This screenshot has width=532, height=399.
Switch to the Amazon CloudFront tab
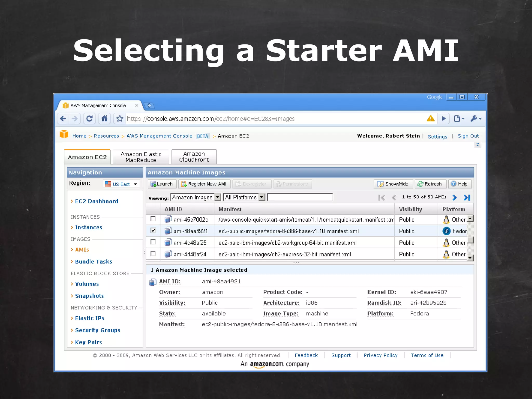194,157
